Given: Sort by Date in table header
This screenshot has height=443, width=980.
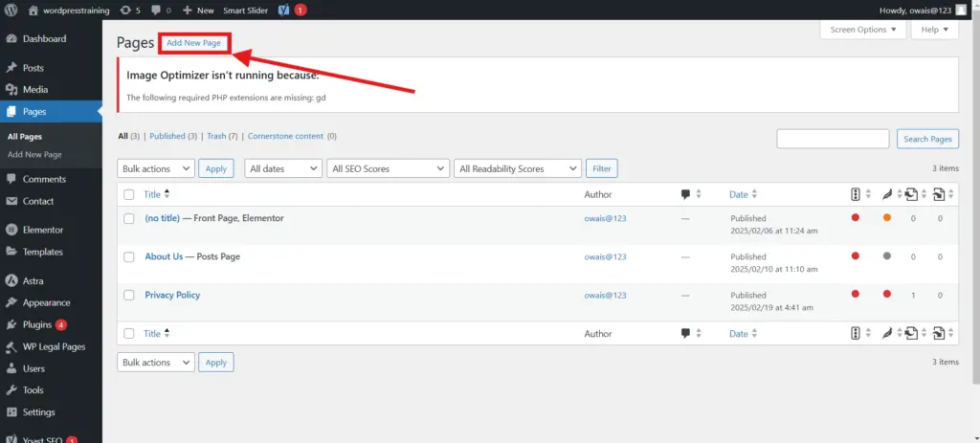Looking at the screenshot, I should point(743,194).
